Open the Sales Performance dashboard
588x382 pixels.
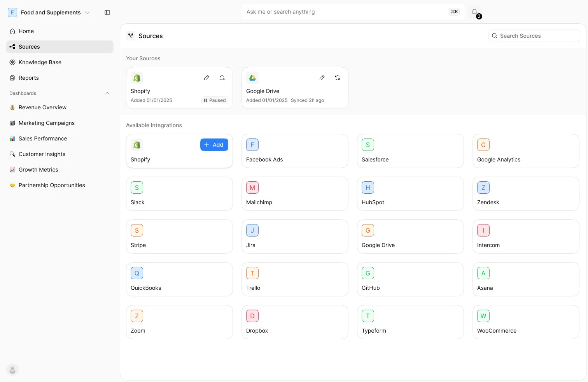pos(60,138)
